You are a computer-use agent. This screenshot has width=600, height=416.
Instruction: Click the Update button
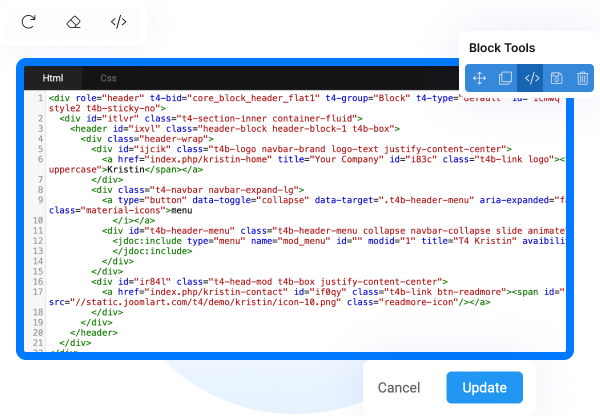pyautogui.click(x=484, y=388)
